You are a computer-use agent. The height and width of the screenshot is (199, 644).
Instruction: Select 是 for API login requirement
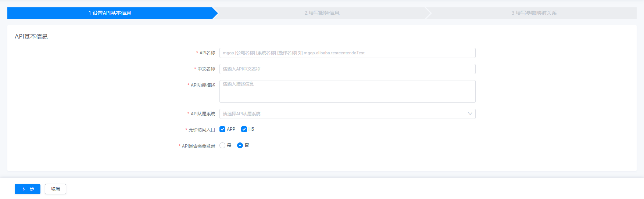(222, 145)
